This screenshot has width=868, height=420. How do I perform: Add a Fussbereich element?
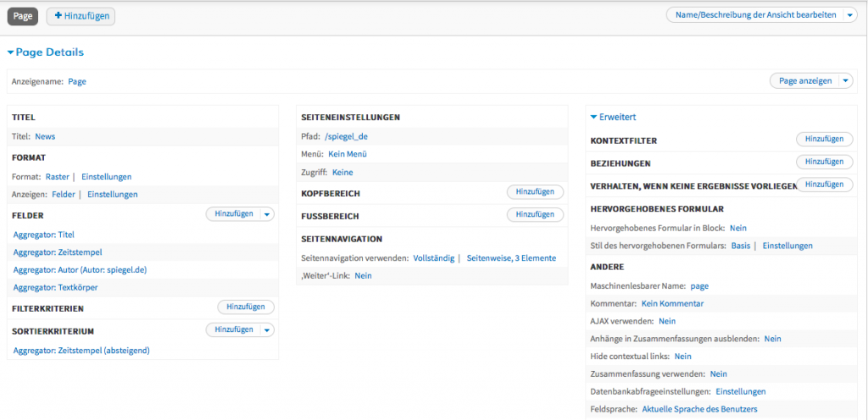coord(535,215)
